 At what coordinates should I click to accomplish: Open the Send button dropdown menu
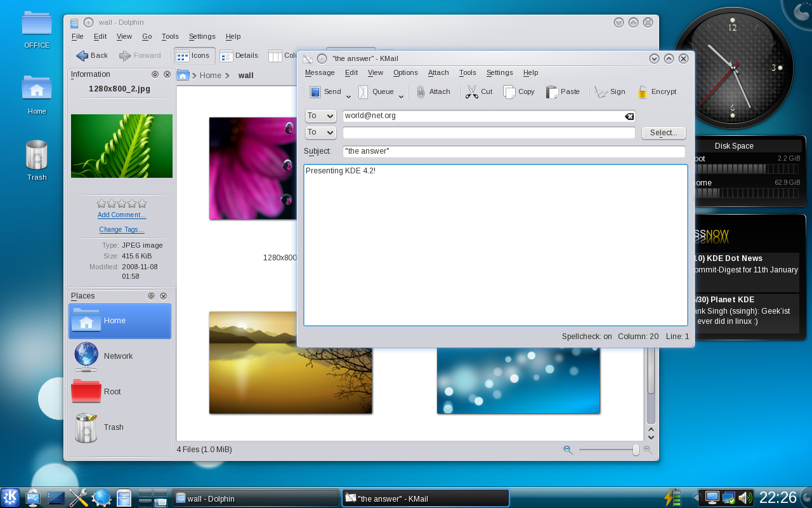pyautogui.click(x=348, y=95)
